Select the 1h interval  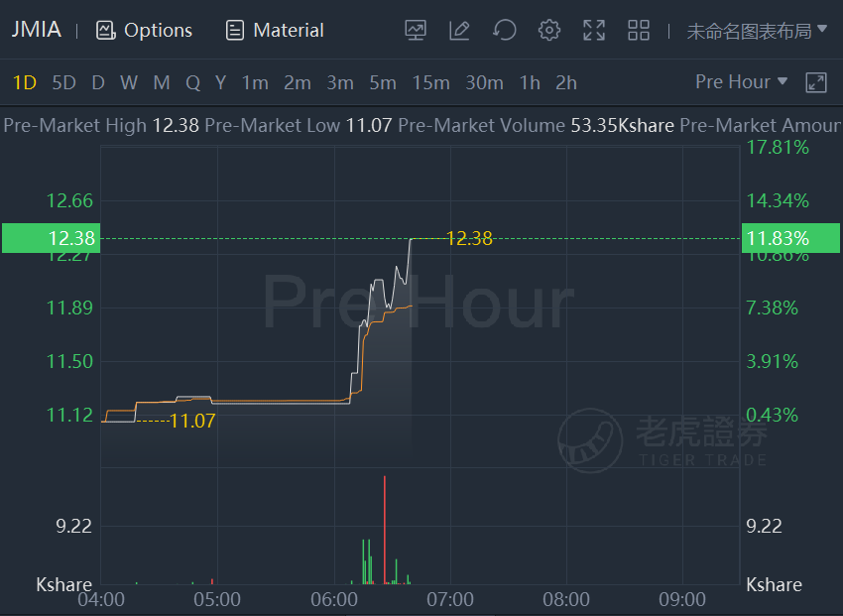(530, 82)
